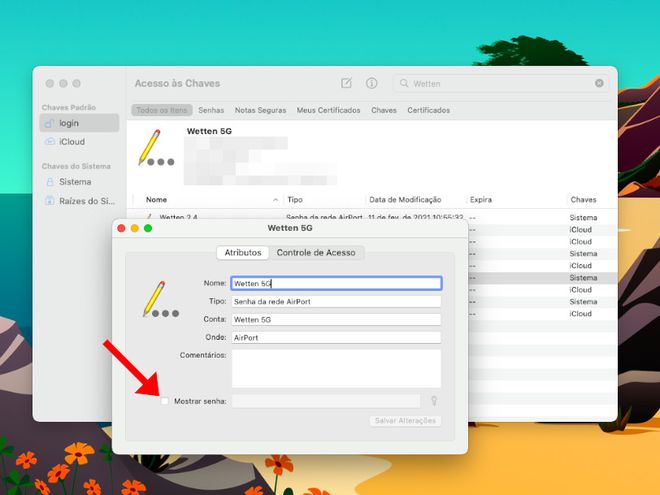Minimize the Acesso às Chaves window
This screenshot has width=660, height=495.
[63, 83]
